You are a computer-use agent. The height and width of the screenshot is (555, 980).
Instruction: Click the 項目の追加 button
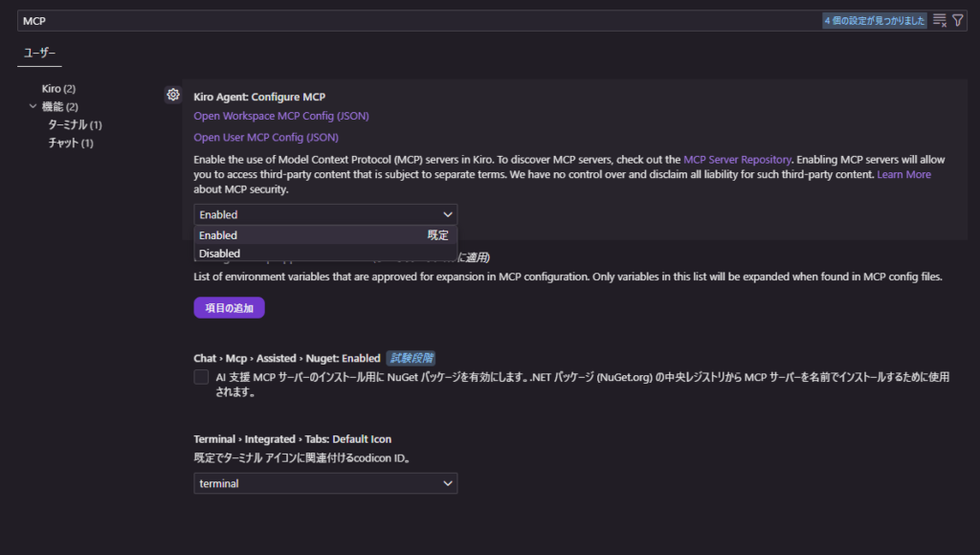click(x=229, y=307)
